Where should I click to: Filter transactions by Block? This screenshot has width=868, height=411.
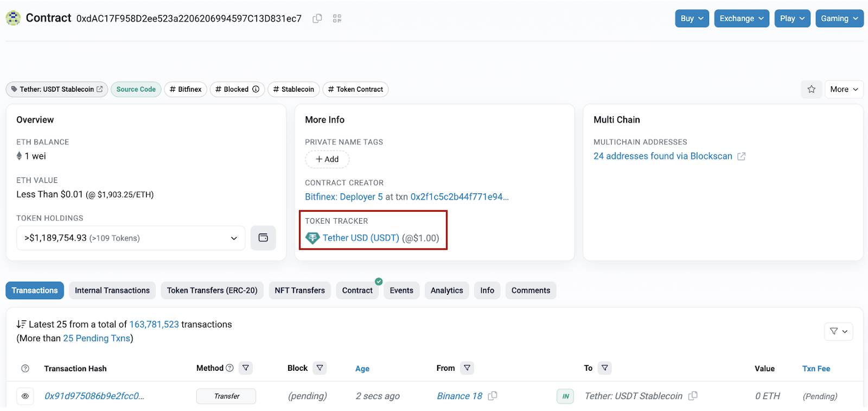[320, 368]
